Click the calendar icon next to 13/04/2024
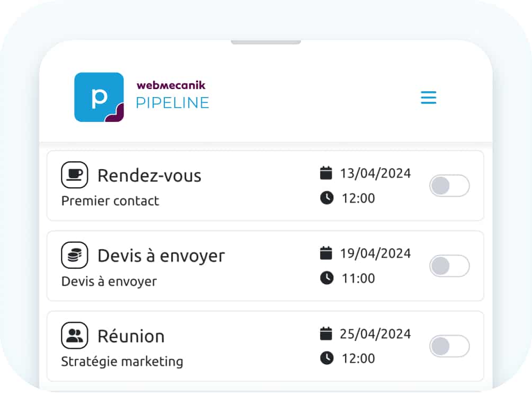The image size is (532, 393). (x=326, y=173)
